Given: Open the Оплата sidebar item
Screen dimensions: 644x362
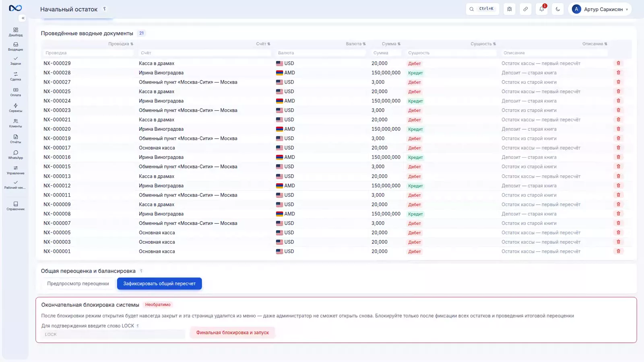Looking at the screenshot, I should click(15, 92).
